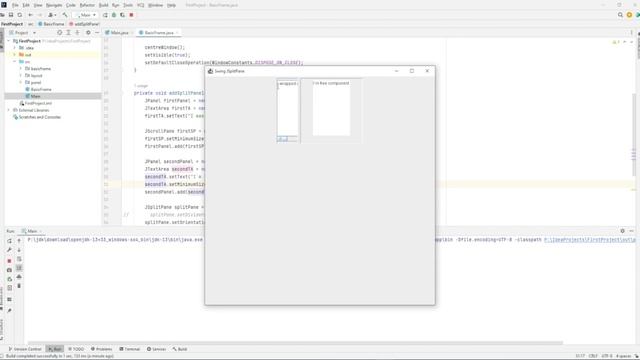Click red Stop icon in Run panel

[9, 261]
